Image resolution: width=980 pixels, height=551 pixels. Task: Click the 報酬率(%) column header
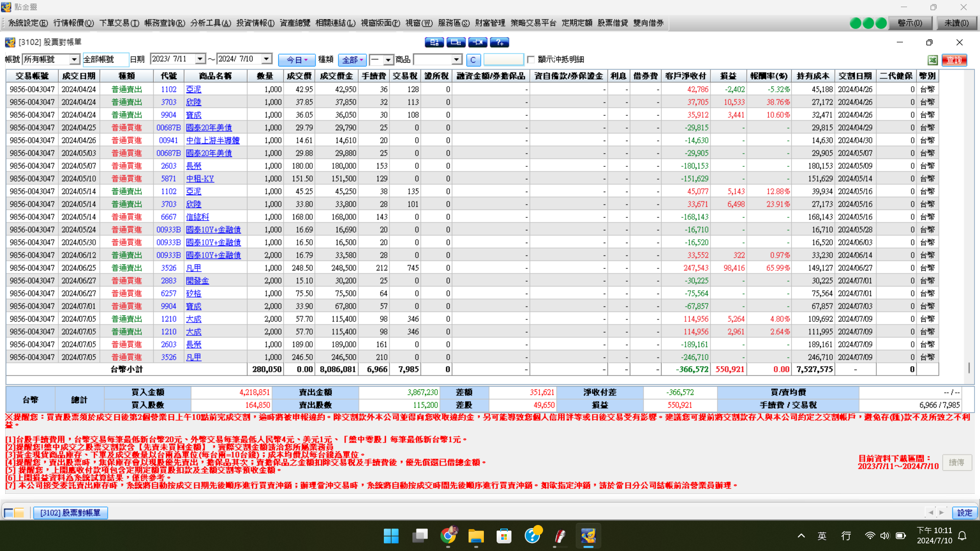coord(769,76)
